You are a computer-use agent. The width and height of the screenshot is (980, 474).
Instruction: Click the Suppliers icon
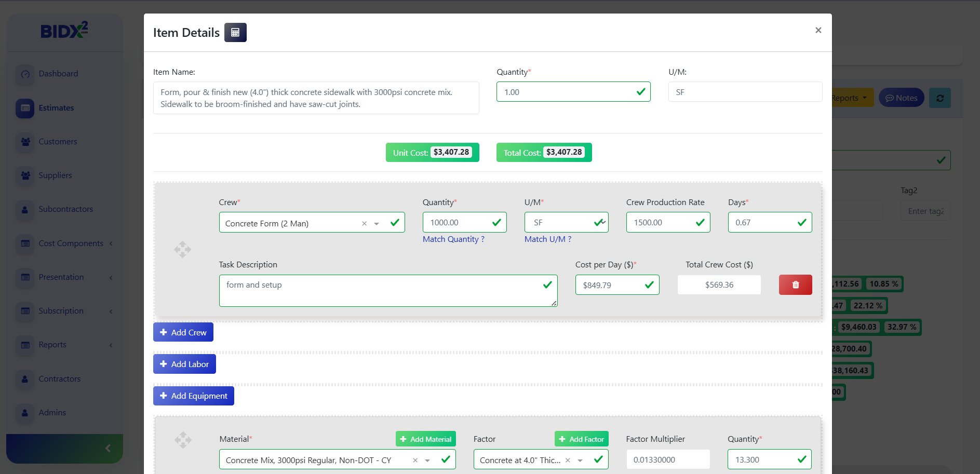tap(25, 175)
